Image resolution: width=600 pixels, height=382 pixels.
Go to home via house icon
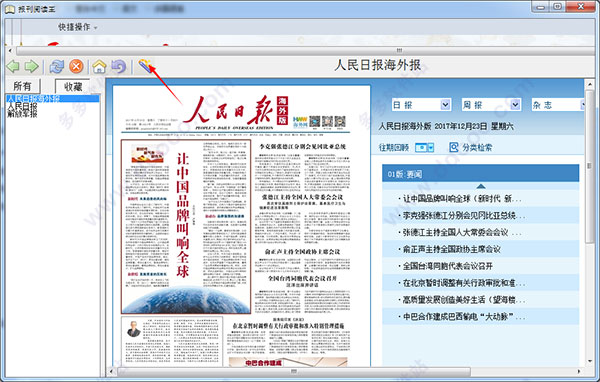[x=99, y=67]
